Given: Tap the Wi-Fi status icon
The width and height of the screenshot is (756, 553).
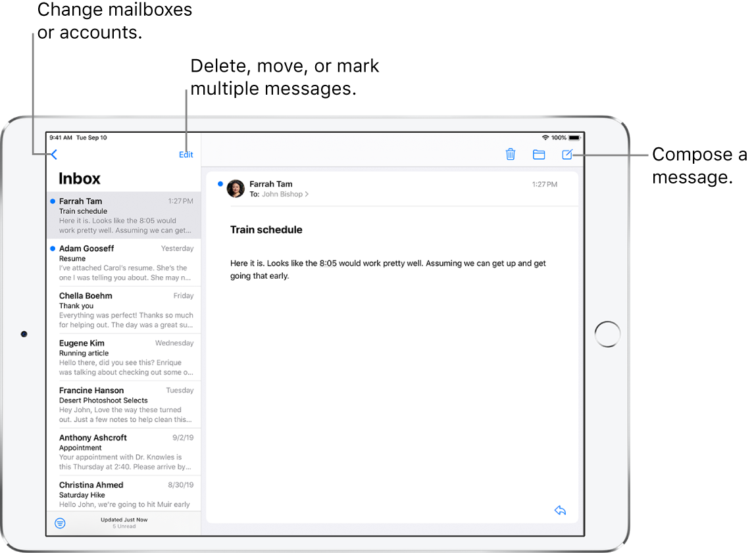Looking at the screenshot, I should [x=545, y=138].
